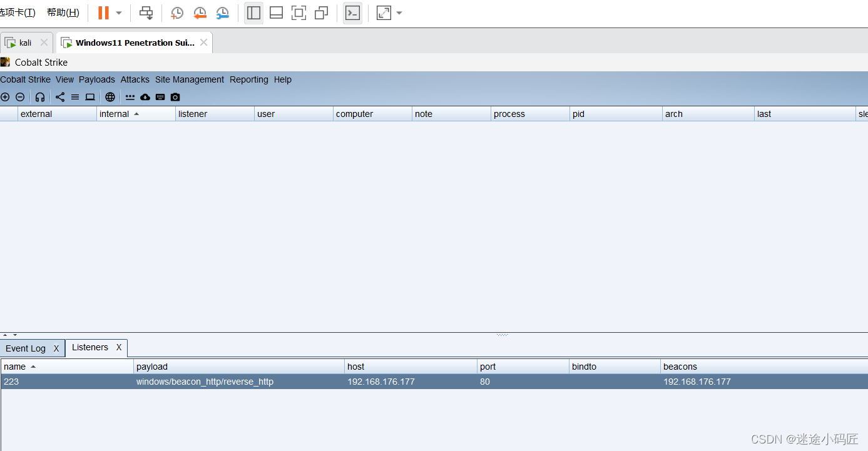Take a VM snapshot icon
Image resolution: width=868 pixels, height=451 pixels.
pos(177,13)
